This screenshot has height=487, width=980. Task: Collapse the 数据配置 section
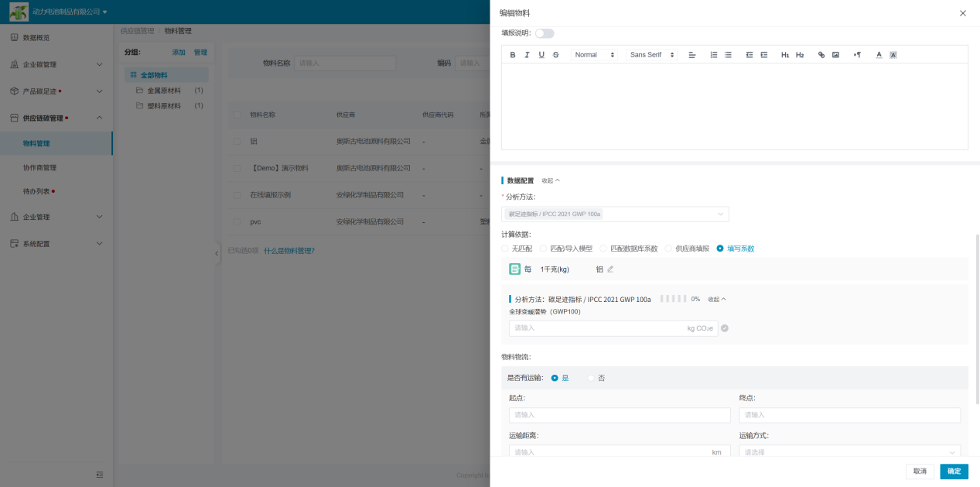click(551, 180)
